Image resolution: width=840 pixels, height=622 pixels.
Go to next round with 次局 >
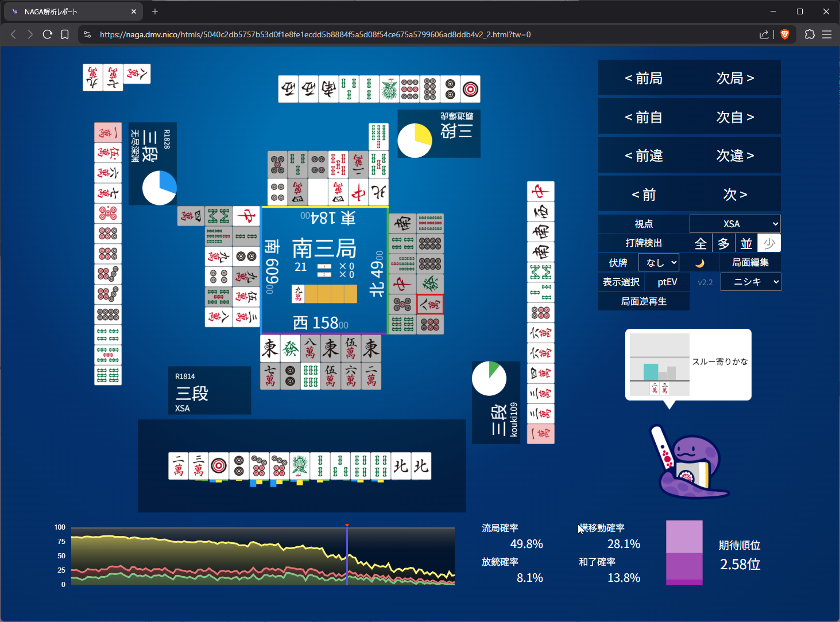pos(734,78)
